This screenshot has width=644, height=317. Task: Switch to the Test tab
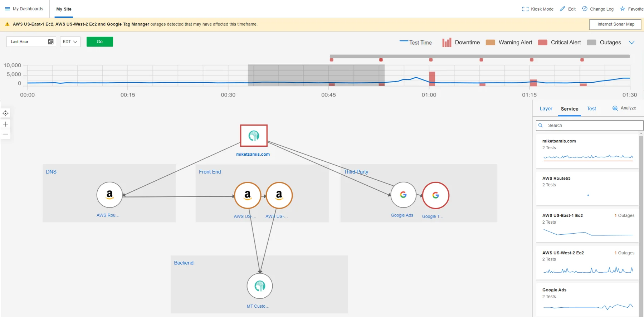(591, 109)
